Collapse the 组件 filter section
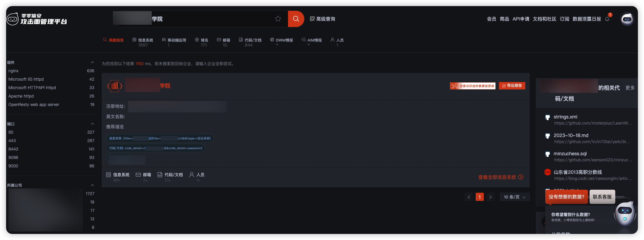The image size is (644, 240). coord(92,62)
